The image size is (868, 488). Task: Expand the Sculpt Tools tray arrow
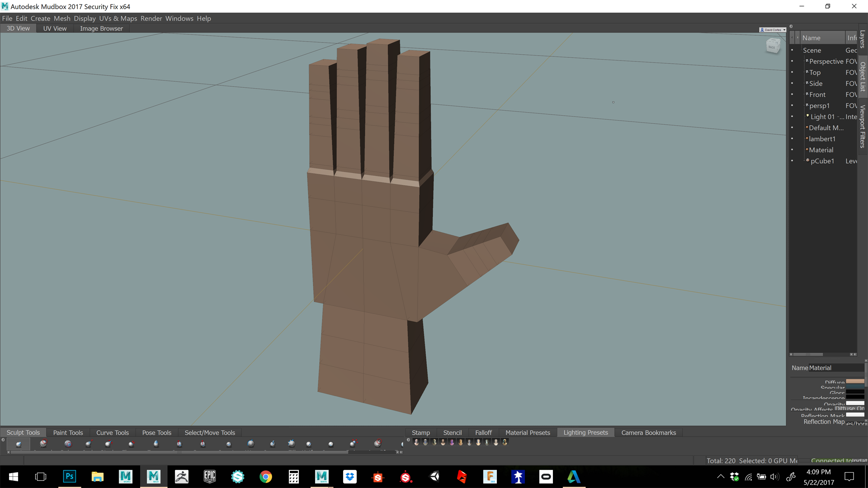pos(3,441)
